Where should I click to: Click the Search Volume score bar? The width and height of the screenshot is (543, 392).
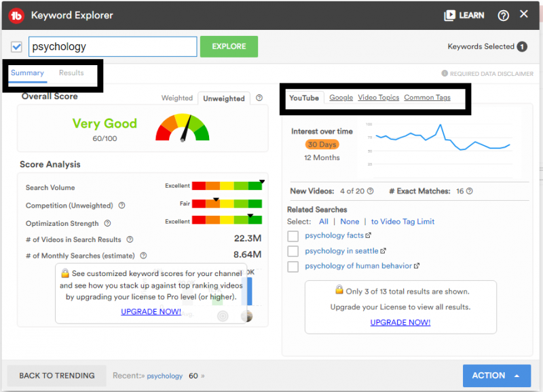coord(227,186)
